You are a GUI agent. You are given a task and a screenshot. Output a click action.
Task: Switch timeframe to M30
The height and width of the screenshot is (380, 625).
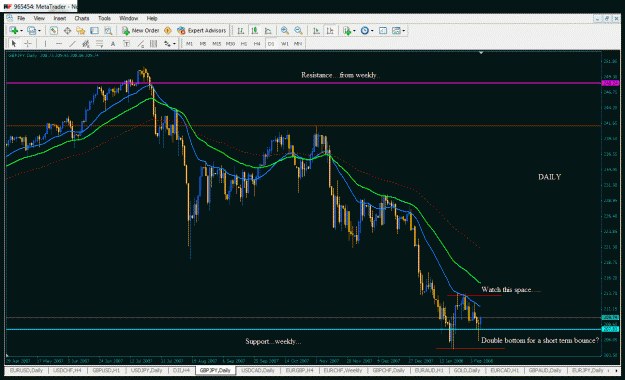(x=230, y=43)
